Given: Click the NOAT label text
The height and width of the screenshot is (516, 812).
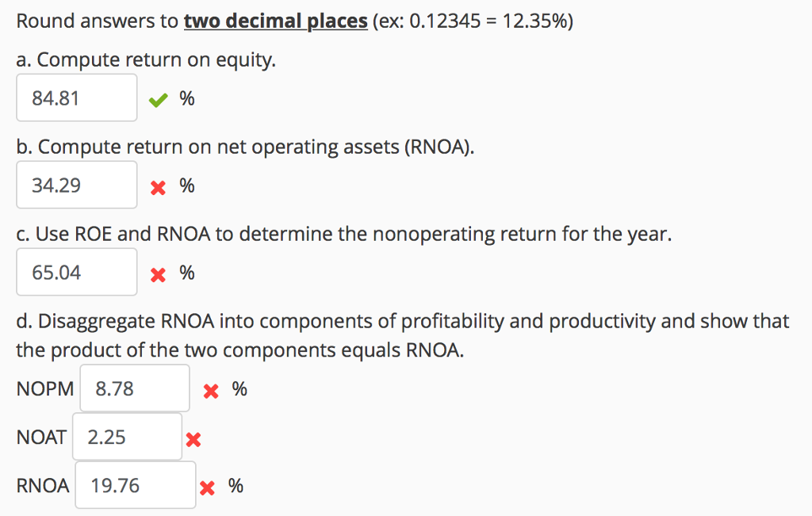Looking at the screenshot, I should pos(40,437).
